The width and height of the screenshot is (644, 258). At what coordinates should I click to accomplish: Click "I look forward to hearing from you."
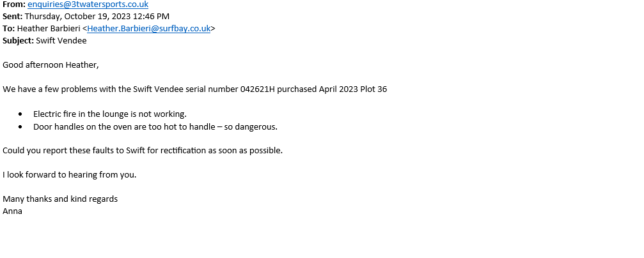pyautogui.click(x=69, y=175)
